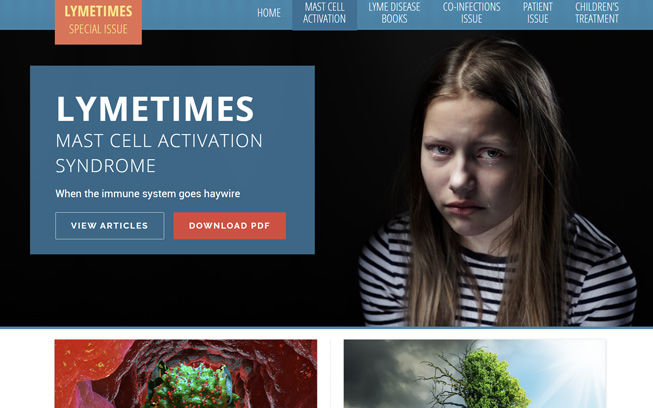Image resolution: width=653 pixels, height=408 pixels.
Task: Click the blue divider line below the hero
Action: click(x=326, y=328)
